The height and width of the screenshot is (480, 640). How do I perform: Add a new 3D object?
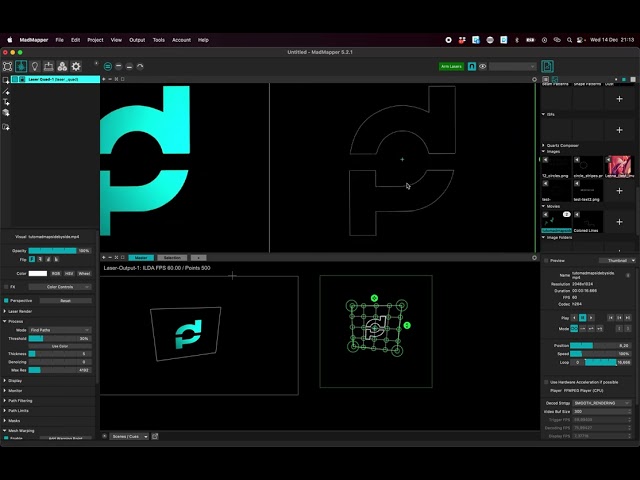[6, 113]
